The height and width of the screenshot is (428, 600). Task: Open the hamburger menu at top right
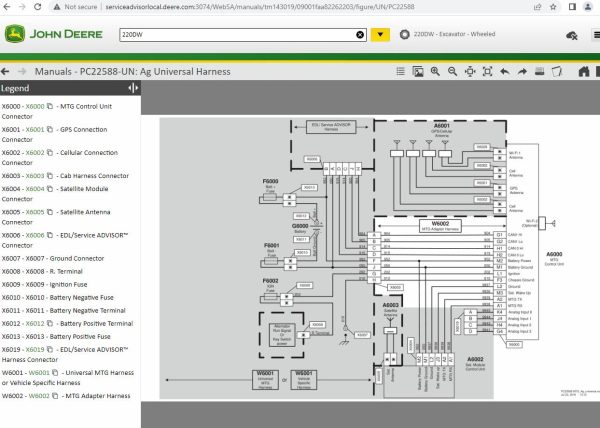point(587,35)
